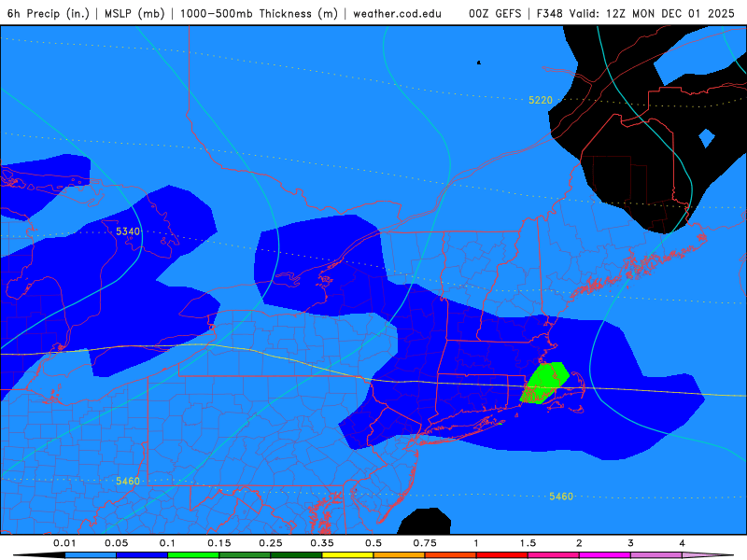Click the small blue diamond inside black area
This screenshot has height=560, width=747.
pos(707,138)
